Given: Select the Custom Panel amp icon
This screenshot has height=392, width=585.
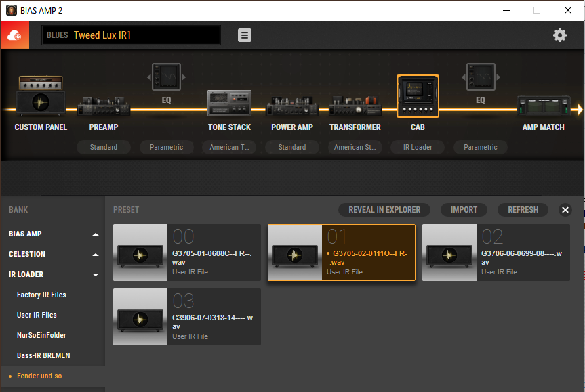Looking at the screenshot, I should (x=41, y=95).
